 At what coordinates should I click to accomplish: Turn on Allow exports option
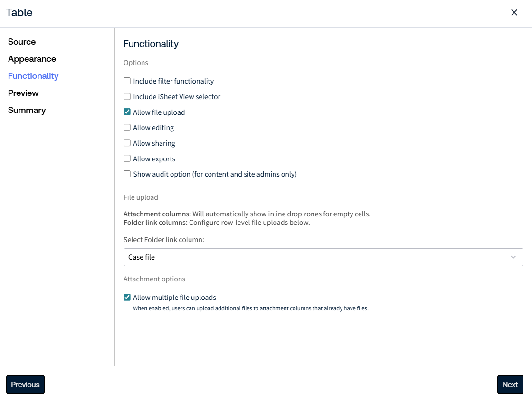click(x=127, y=158)
